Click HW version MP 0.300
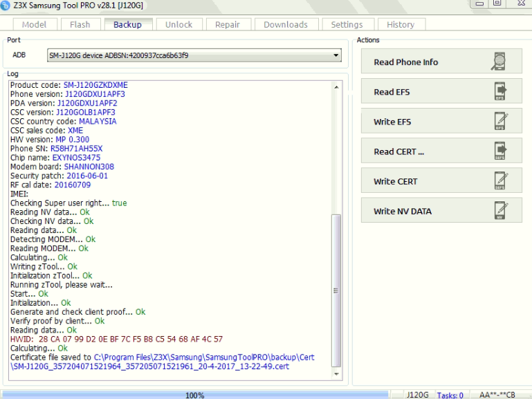This screenshot has height=399, width=532. pos(72,139)
